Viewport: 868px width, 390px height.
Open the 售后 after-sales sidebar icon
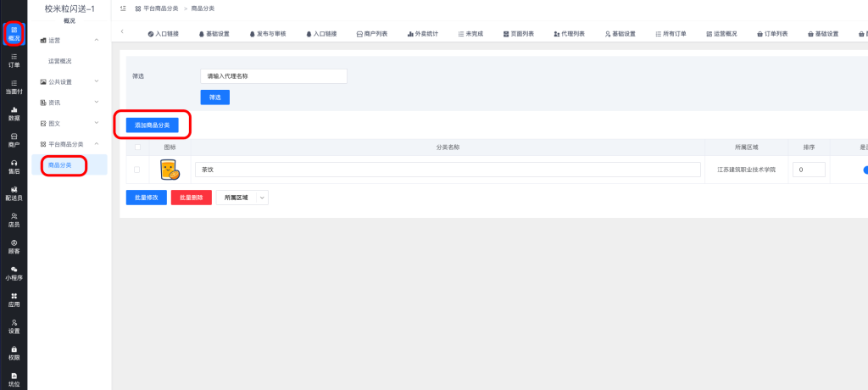click(14, 167)
